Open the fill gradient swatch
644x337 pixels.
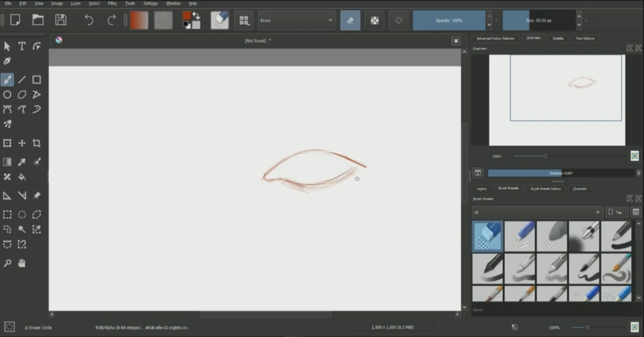(x=139, y=20)
